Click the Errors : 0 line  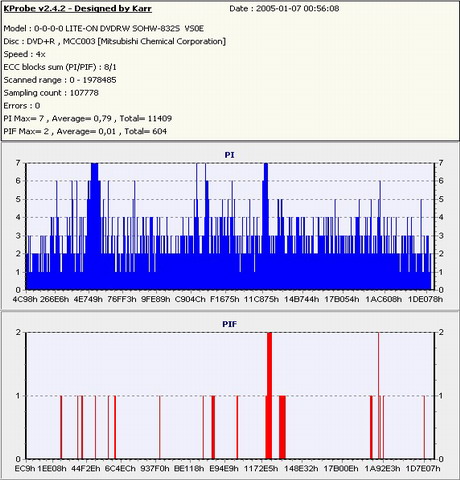22,106
